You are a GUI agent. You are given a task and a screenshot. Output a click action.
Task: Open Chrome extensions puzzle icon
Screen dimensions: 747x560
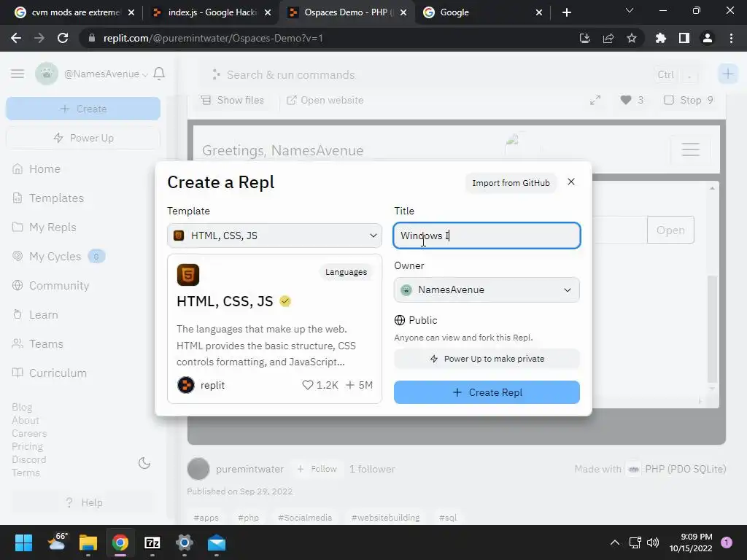click(661, 38)
